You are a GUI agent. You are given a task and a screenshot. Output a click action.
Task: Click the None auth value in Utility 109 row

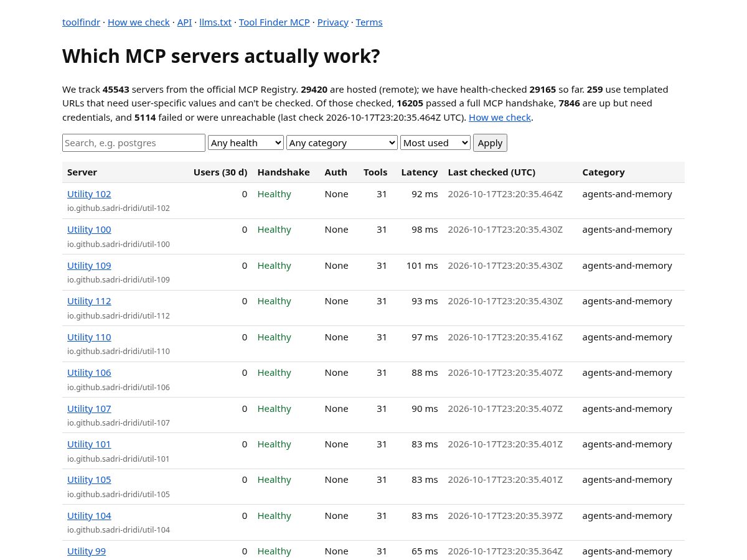(336, 266)
